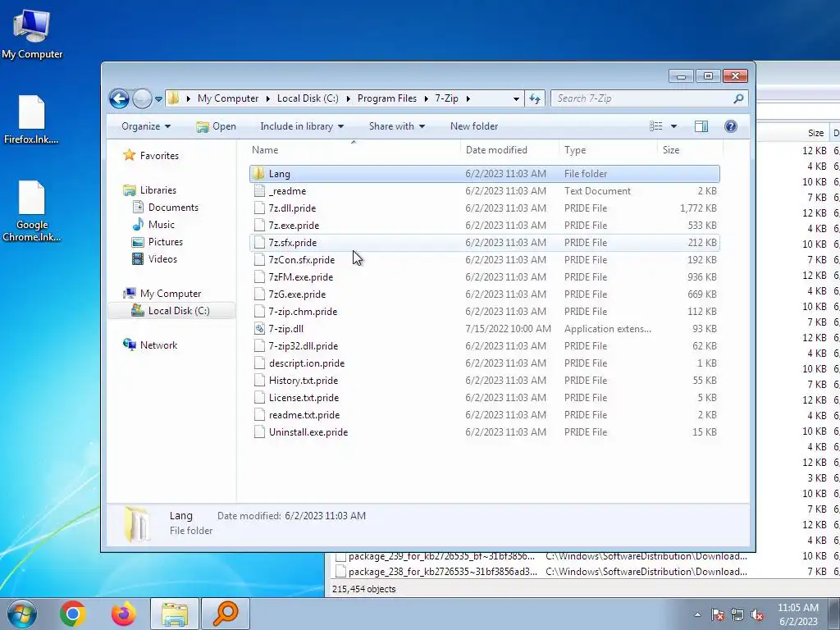Select the 7zCon.sfx.pride file
The image size is (840, 630).
click(x=484, y=260)
